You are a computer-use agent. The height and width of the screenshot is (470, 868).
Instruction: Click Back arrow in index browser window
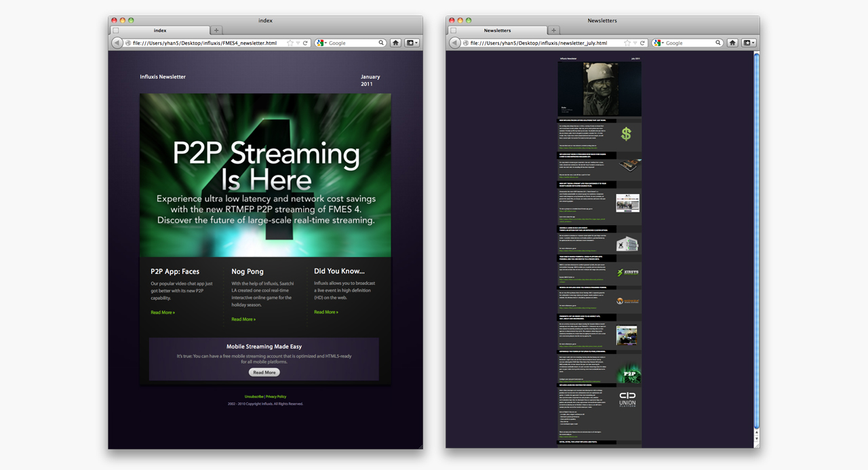coord(117,43)
